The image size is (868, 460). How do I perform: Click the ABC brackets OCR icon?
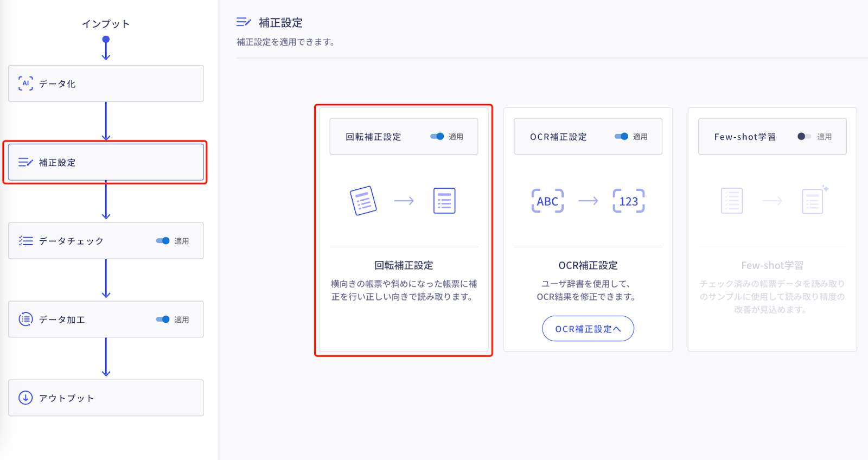coord(547,201)
